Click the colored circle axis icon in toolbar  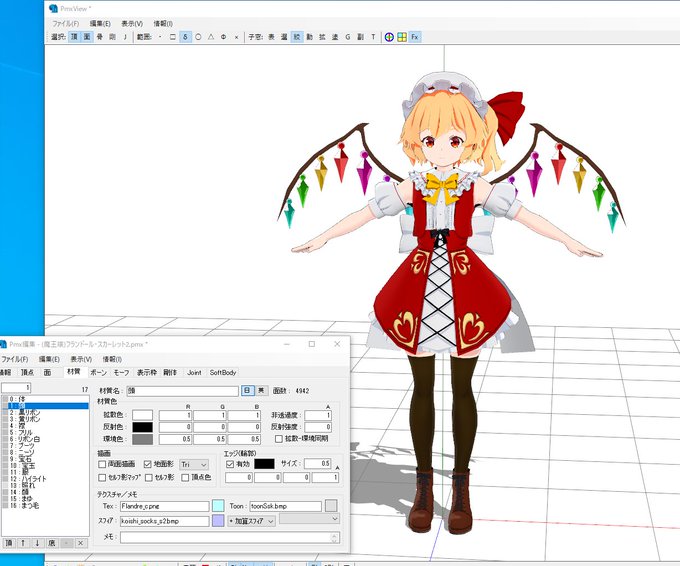tap(389, 37)
